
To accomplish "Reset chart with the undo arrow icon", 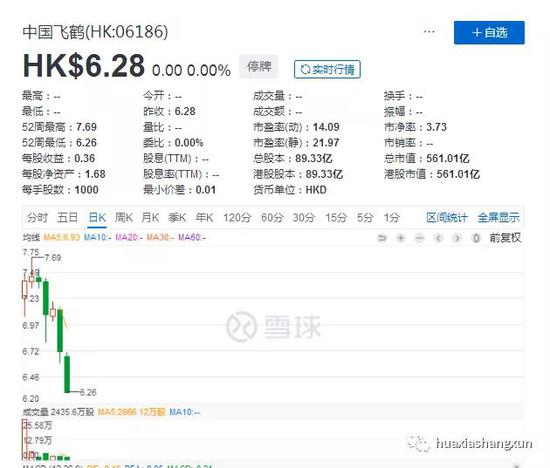I will coord(382,238).
